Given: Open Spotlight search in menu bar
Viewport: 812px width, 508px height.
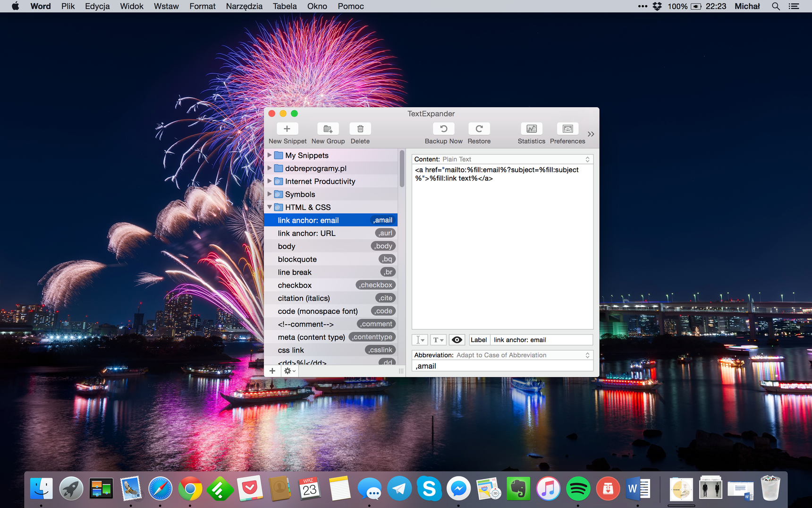Looking at the screenshot, I should pyautogui.click(x=776, y=6).
